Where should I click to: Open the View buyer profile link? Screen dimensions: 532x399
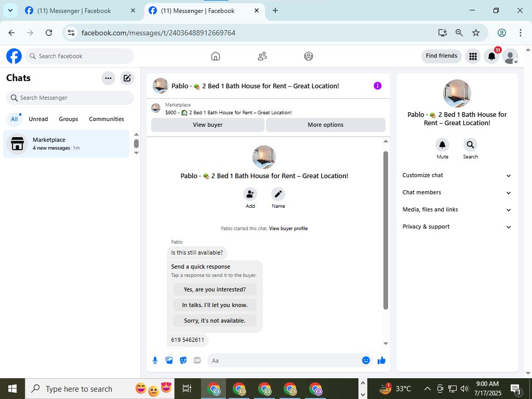click(288, 229)
